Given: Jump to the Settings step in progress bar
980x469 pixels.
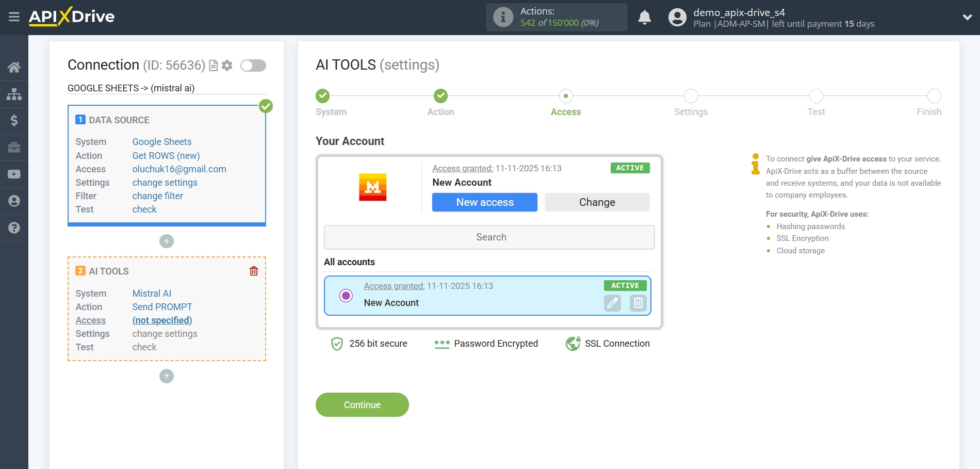Looking at the screenshot, I should tap(691, 96).
